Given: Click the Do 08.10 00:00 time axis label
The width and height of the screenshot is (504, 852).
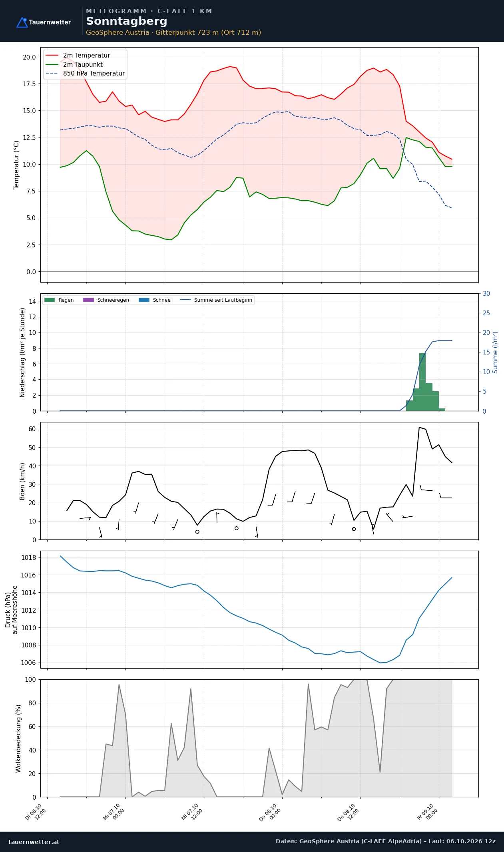Looking at the screenshot, I should coord(271,812).
